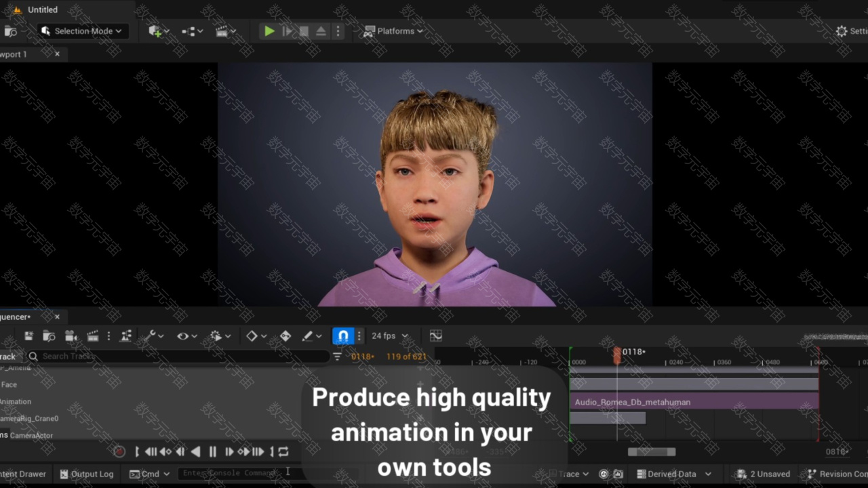Close the Viewport 1 tab
The image size is (868, 488).
tap(57, 54)
